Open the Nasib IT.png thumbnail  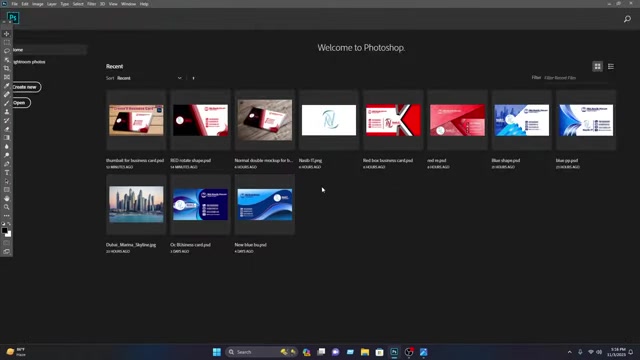tap(329, 120)
